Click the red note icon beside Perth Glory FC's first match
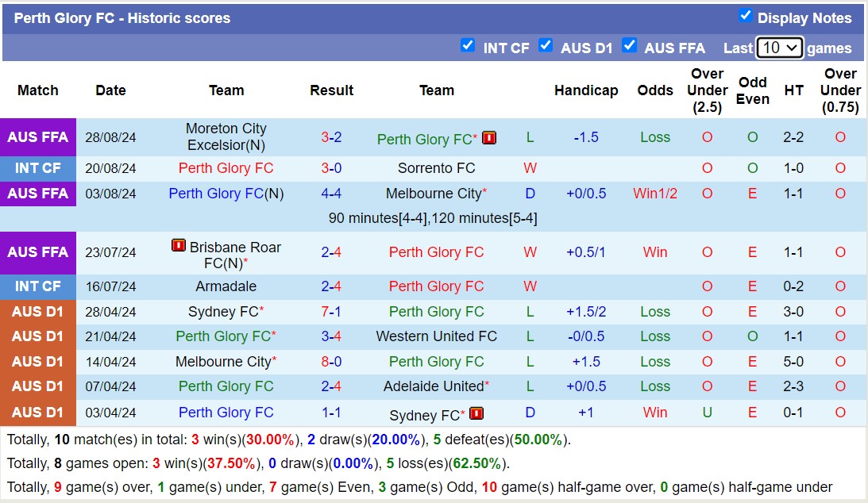Screen dimensions: 868x503 point(489,137)
